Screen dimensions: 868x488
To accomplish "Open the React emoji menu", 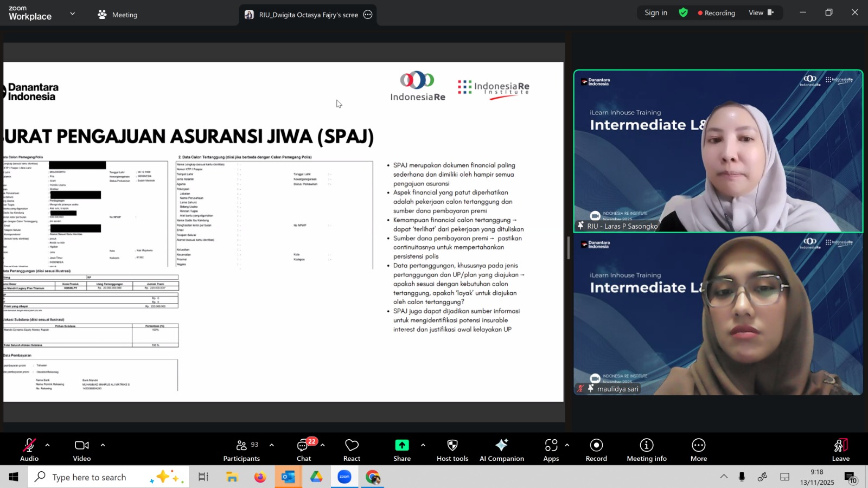I will point(352,450).
